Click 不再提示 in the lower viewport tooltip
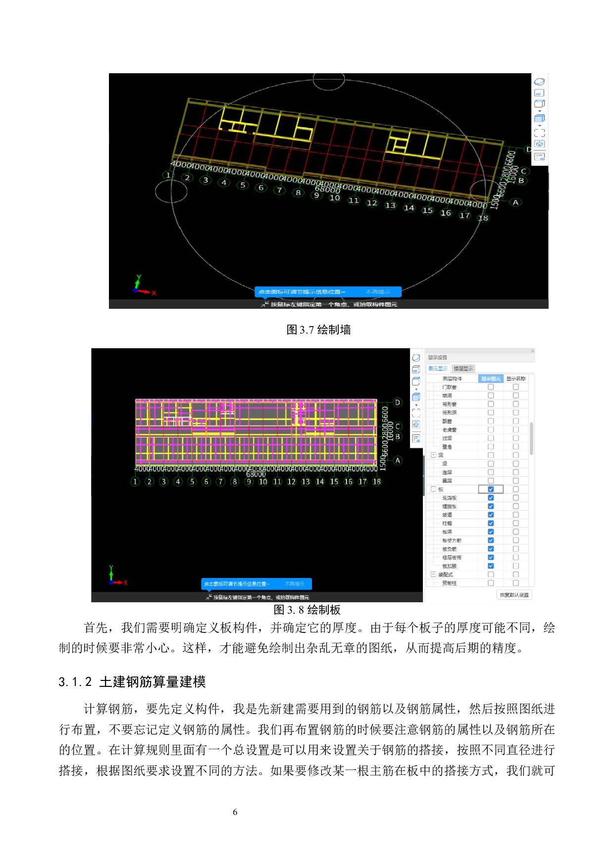This screenshot has width=614, height=868. click(295, 584)
